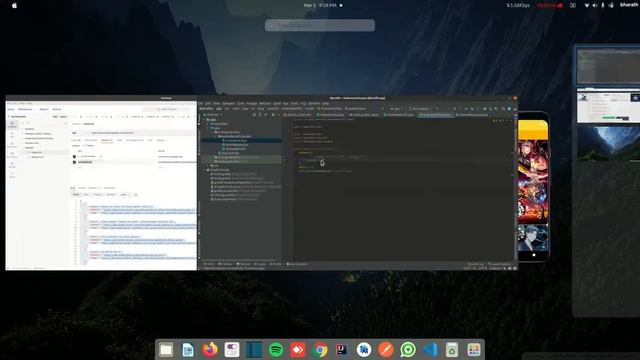Launch WhatsApp from the dock
The height and width of the screenshot is (360, 640).
(408, 350)
